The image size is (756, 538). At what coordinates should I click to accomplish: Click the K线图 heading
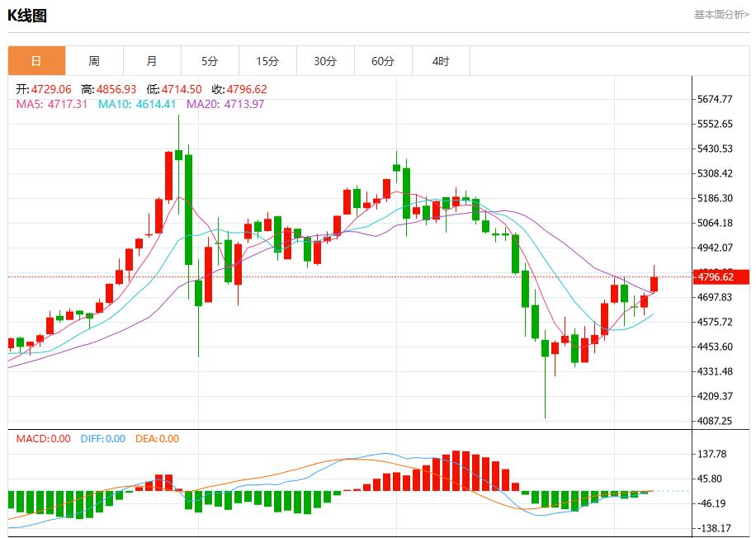pos(27,15)
